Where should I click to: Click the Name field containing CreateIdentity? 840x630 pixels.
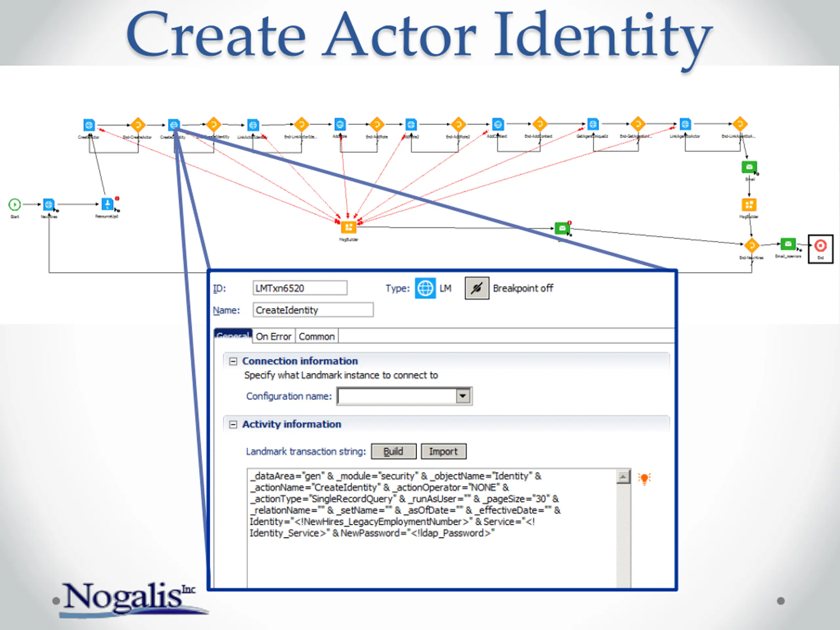(x=313, y=310)
